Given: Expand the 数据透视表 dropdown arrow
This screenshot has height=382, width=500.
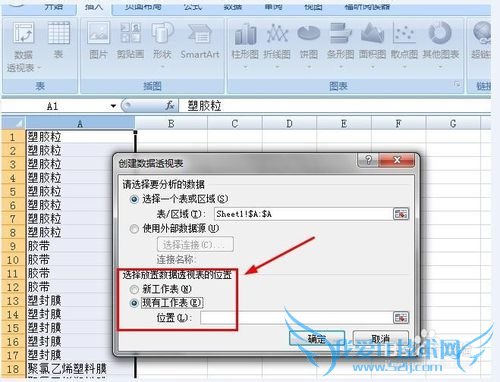Looking at the screenshot, I should coord(39,68).
